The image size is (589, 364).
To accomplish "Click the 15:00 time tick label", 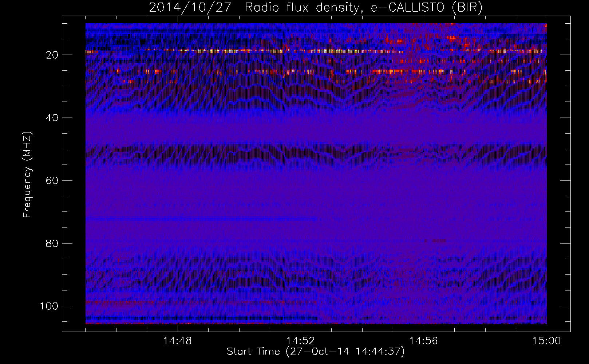I will (x=547, y=341).
